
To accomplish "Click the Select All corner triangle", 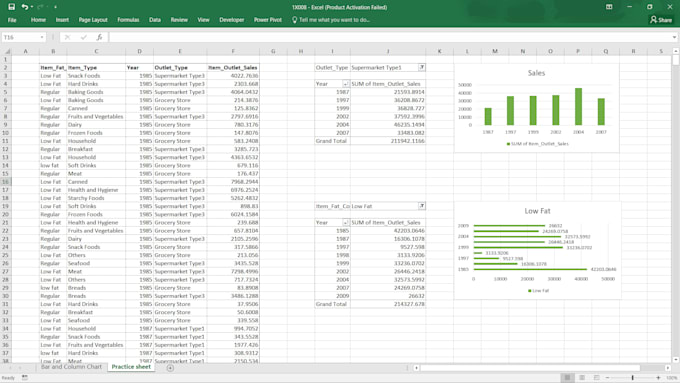I will point(7,51).
